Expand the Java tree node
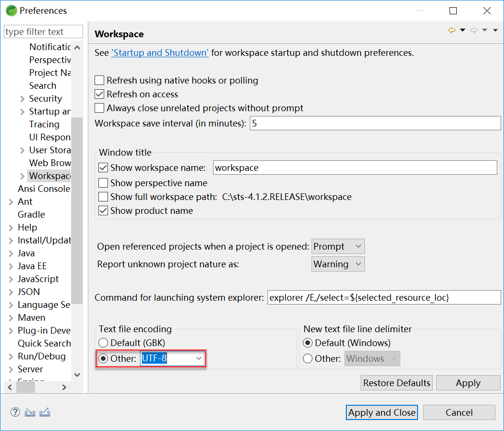Screen dimensions: 504x431 (11, 253)
